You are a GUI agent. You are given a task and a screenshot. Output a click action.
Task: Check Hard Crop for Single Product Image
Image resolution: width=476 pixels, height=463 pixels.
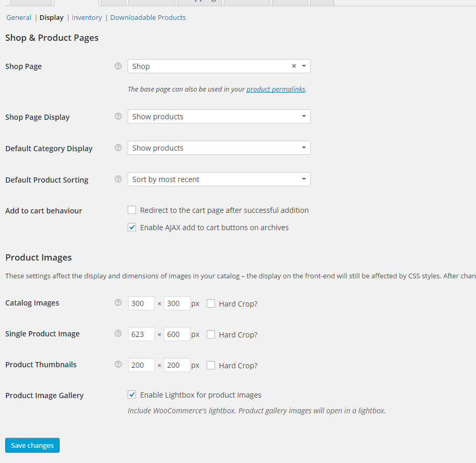click(x=211, y=335)
